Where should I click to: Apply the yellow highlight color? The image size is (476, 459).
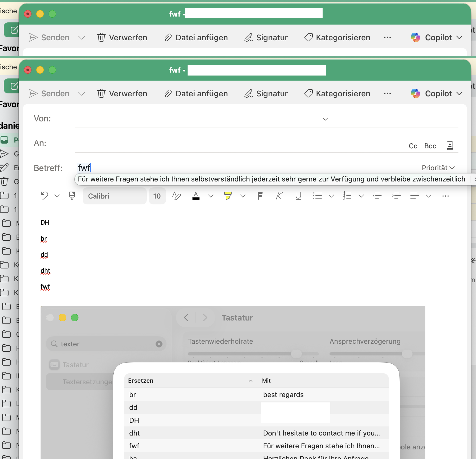point(228,196)
